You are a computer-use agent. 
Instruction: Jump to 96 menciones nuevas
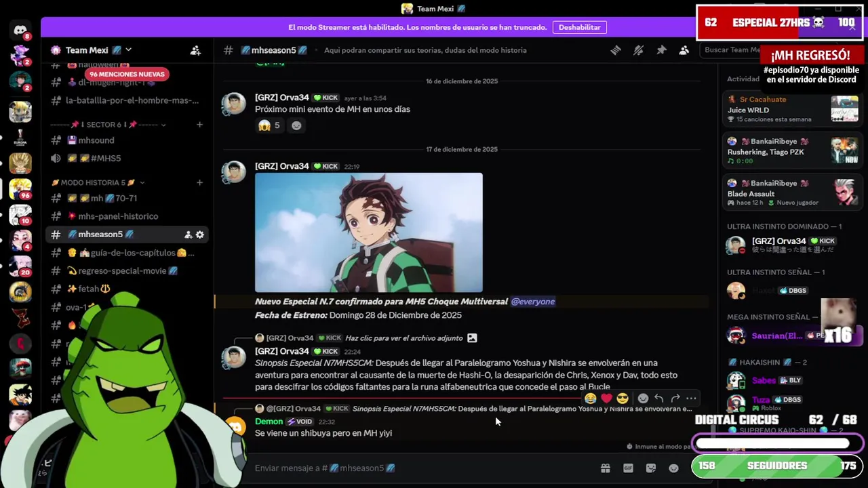coord(127,74)
